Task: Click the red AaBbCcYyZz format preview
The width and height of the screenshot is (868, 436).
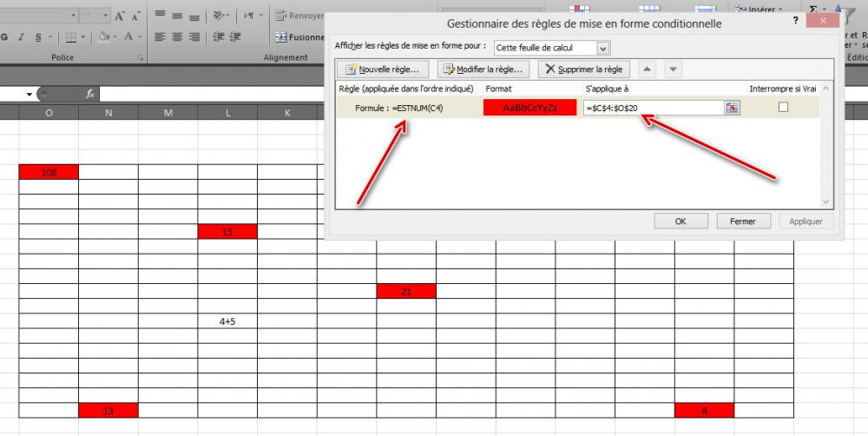Action: 529,108
